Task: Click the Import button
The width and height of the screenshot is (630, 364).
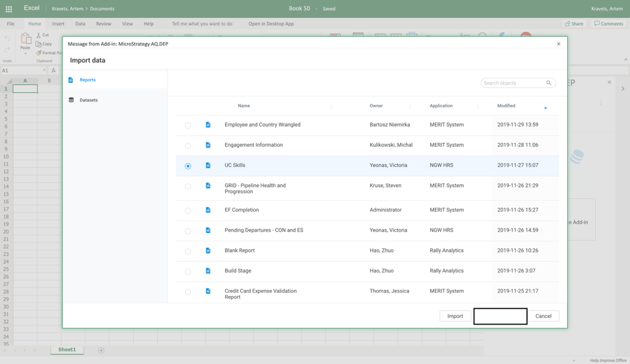Action: click(455, 316)
